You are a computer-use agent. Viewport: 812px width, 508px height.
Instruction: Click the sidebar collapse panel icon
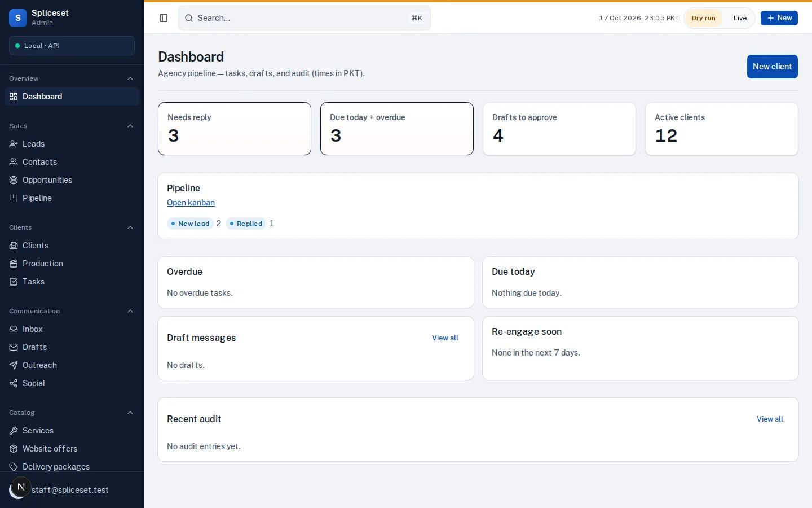tap(164, 18)
